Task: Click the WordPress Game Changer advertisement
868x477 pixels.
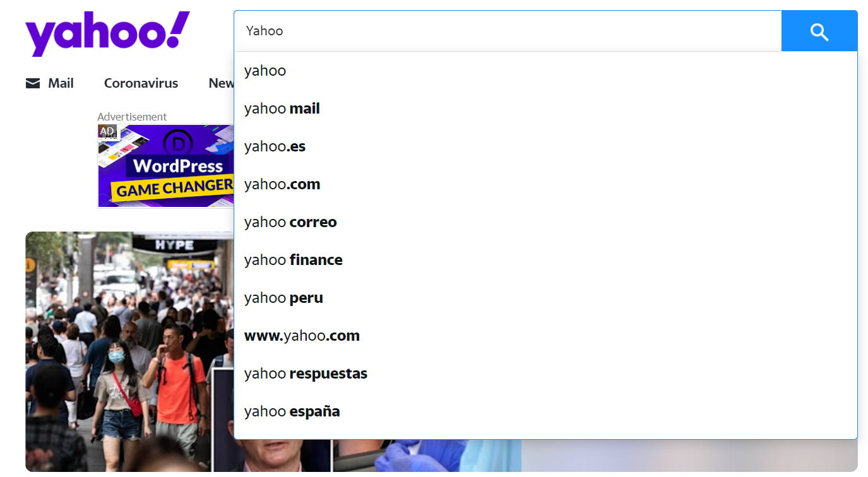Action: tap(166, 166)
